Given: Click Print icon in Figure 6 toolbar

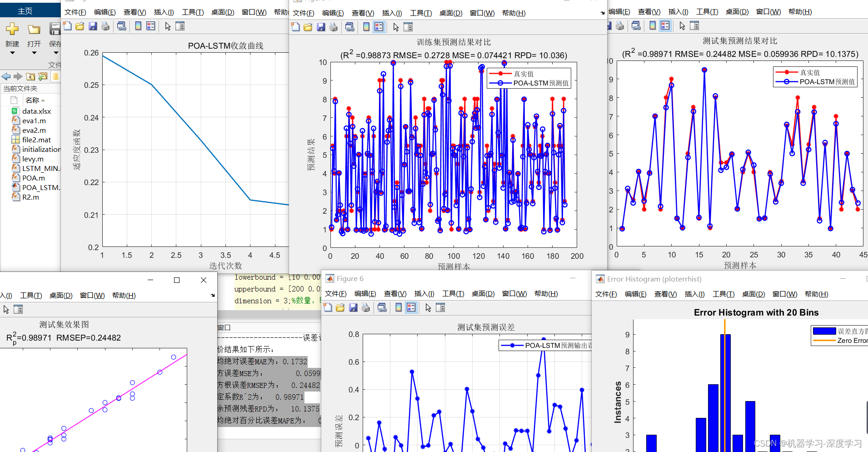Looking at the screenshot, I should pos(366,307).
